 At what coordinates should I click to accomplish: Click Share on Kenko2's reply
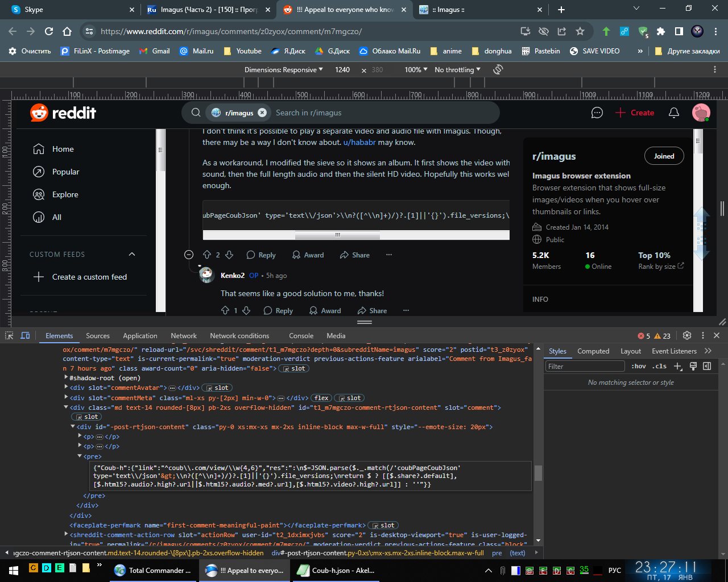[372, 310]
